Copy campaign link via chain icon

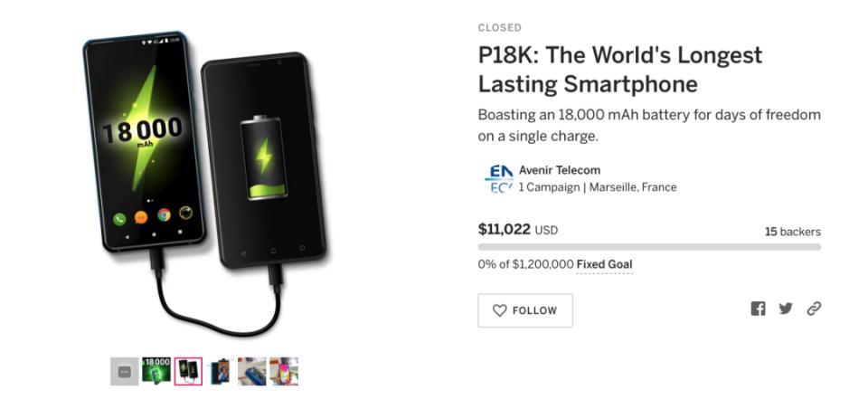814,309
